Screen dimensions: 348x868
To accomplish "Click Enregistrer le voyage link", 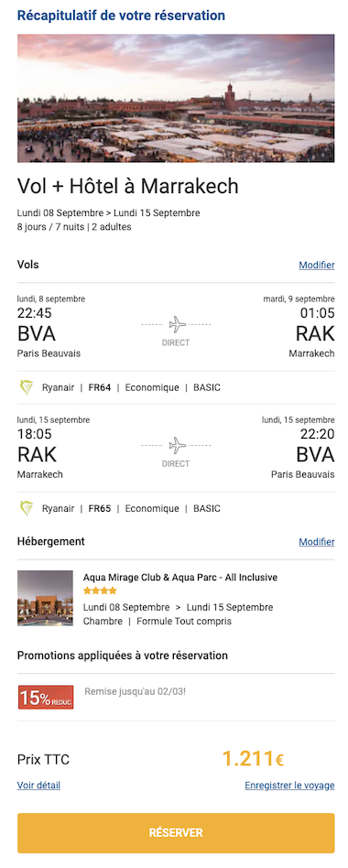I will (289, 785).
